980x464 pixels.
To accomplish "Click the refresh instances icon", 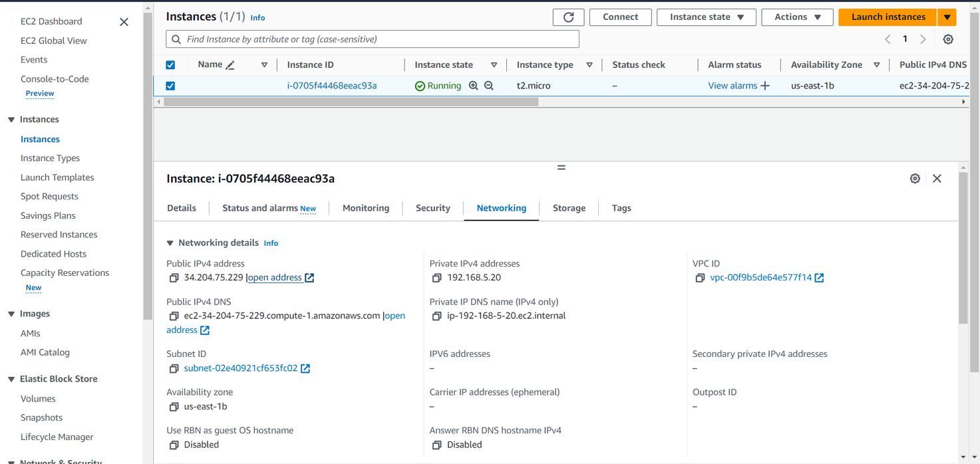I will tap(568, 17).
